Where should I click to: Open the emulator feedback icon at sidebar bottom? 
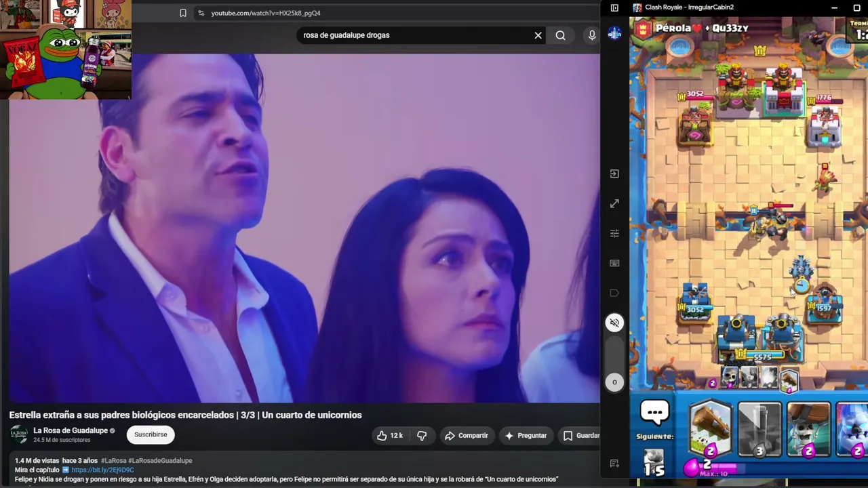coord(614,464)
